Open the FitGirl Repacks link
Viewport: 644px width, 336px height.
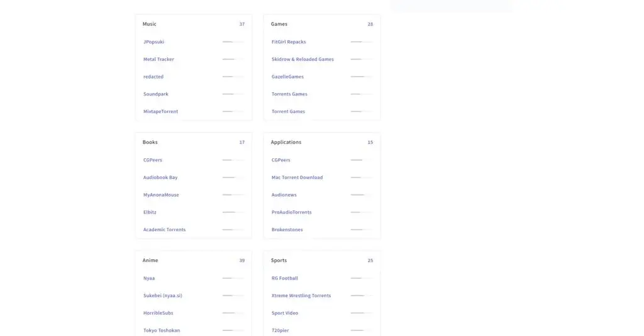[289, 42]
